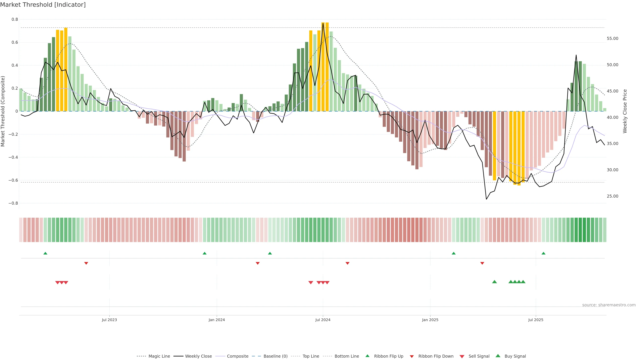Click the Ribbon Flip Down legend icon
644x362 pixels.
click(x=412, y=356)
